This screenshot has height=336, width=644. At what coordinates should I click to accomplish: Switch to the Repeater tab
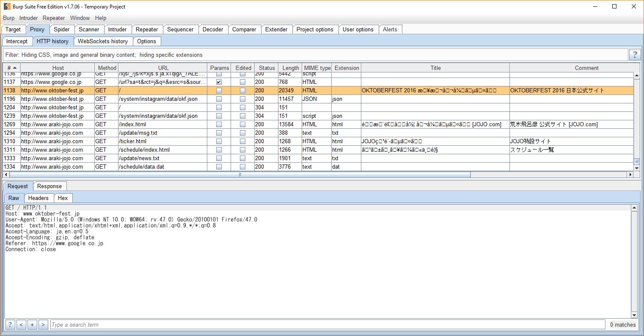click(147, 29)
